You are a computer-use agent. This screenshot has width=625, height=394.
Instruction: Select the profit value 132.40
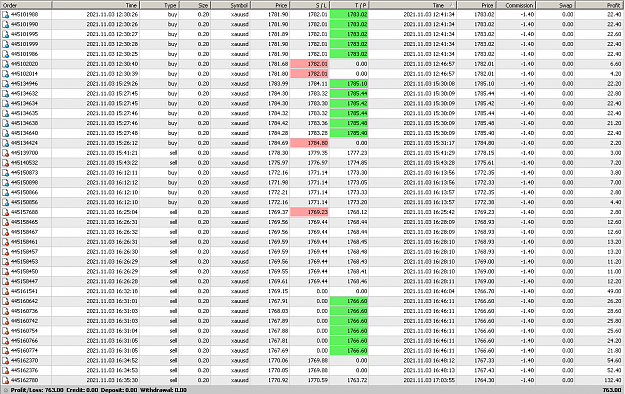pos(612,380)
